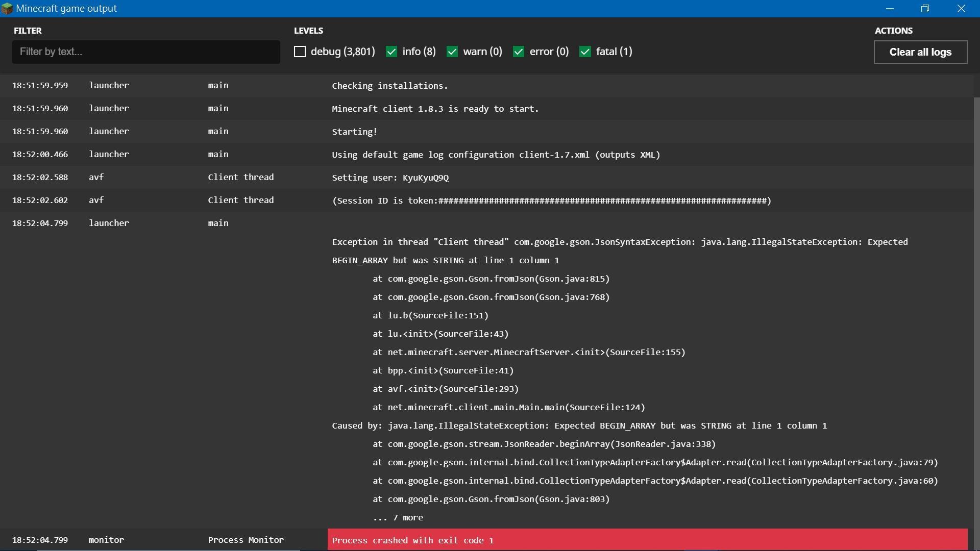Close the Minecraft game output window

(962, 9)
